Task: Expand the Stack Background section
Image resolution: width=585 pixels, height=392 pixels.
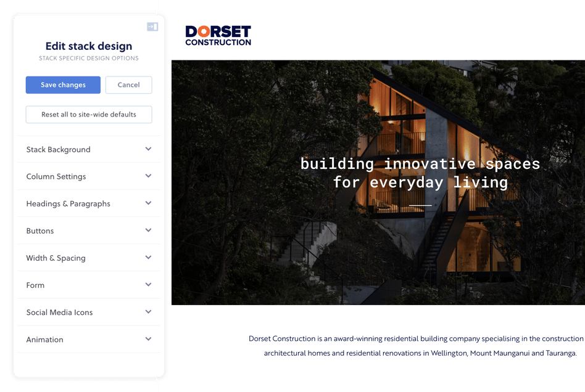Action: (89, 149)
